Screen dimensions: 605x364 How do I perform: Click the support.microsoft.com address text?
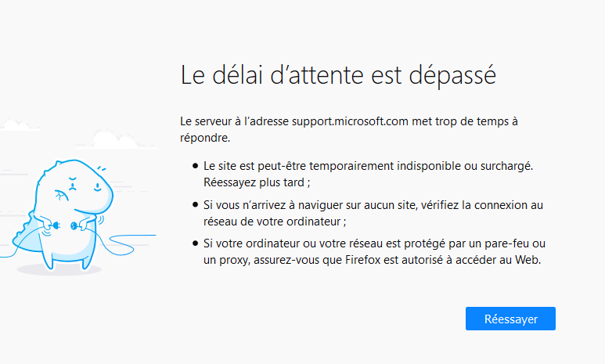[x=350, y=121]
